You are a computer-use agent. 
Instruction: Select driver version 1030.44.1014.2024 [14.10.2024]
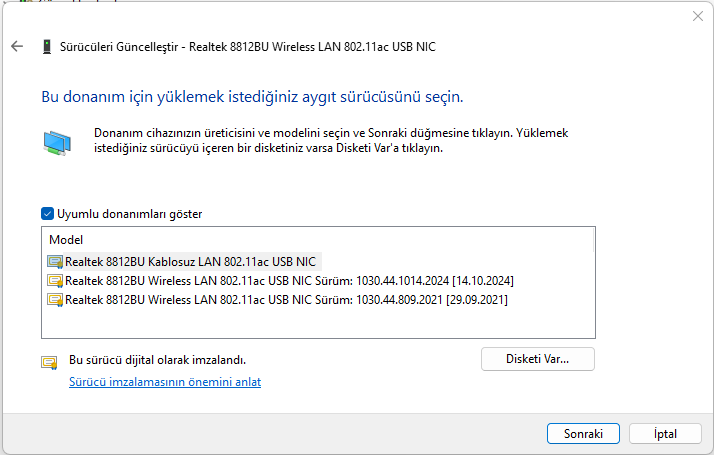pos(289,281)
